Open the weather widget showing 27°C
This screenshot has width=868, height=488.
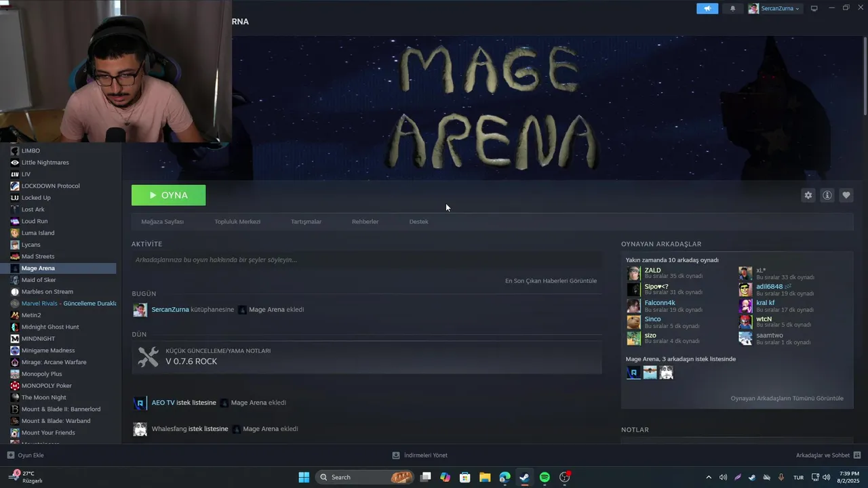coord(26,477)
